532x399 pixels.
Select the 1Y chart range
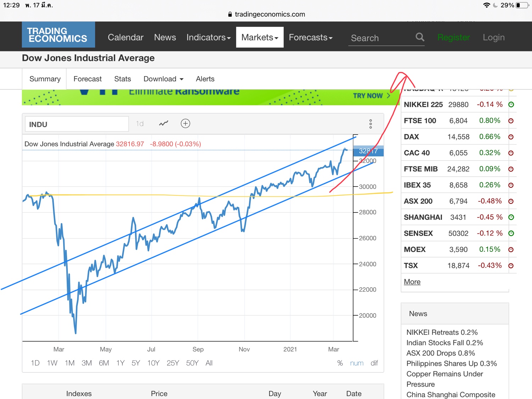[120, 363]
